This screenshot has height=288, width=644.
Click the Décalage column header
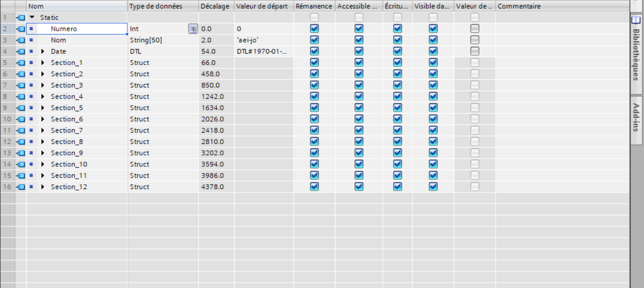pyautogui.click(x=215, y=6)
